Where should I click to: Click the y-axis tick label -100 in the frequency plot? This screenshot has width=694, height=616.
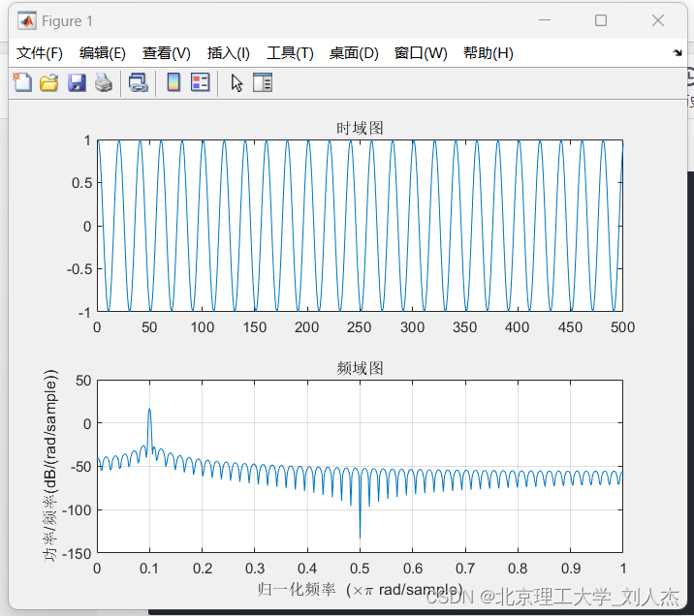pos(77,510)
